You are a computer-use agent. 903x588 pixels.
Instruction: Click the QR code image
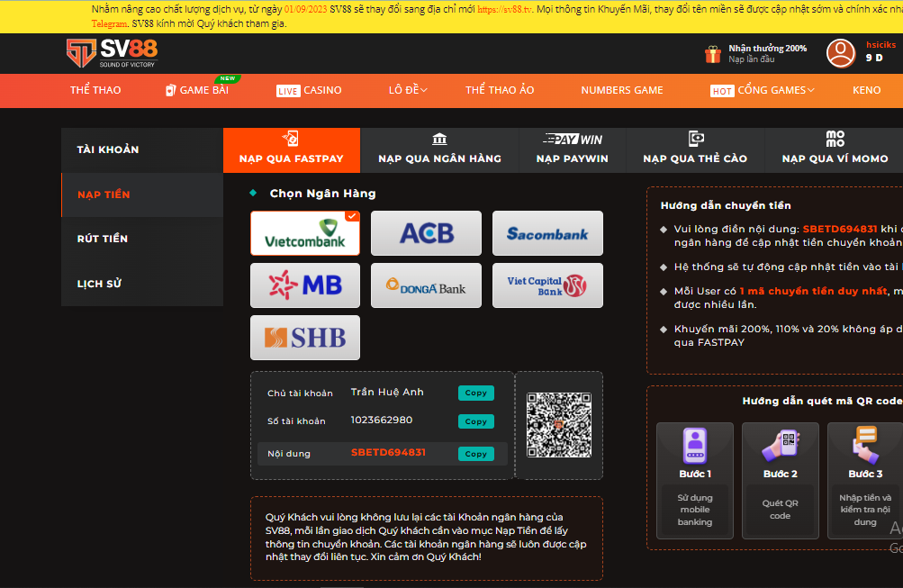[558, 425]
